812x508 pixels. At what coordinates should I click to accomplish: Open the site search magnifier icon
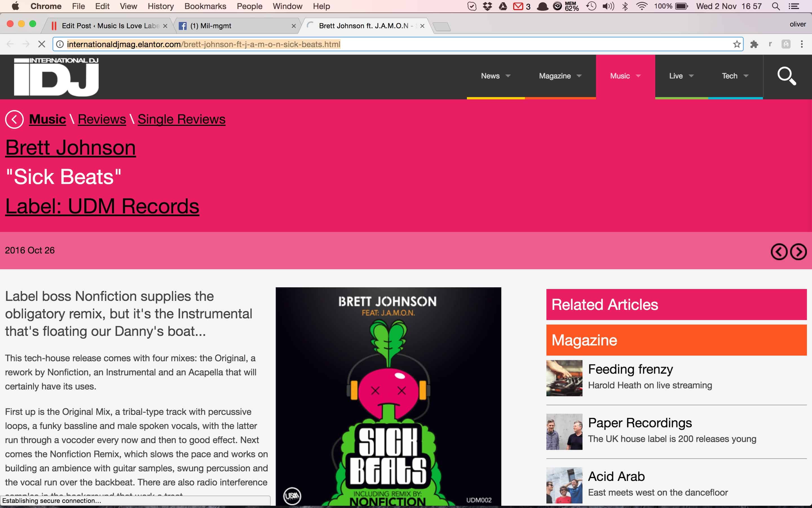[x=787, y=76]
